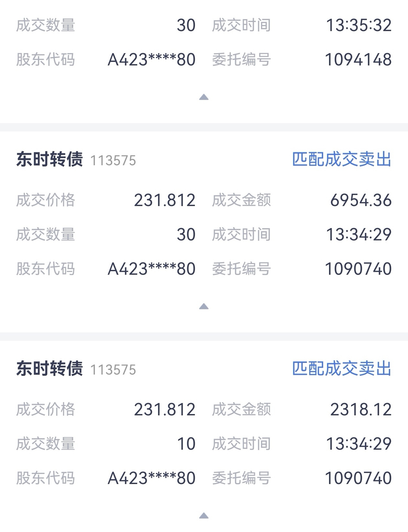Tap quantity 30 beside time 13:35:32
The image size is (408, 532).
pos(186,25)
